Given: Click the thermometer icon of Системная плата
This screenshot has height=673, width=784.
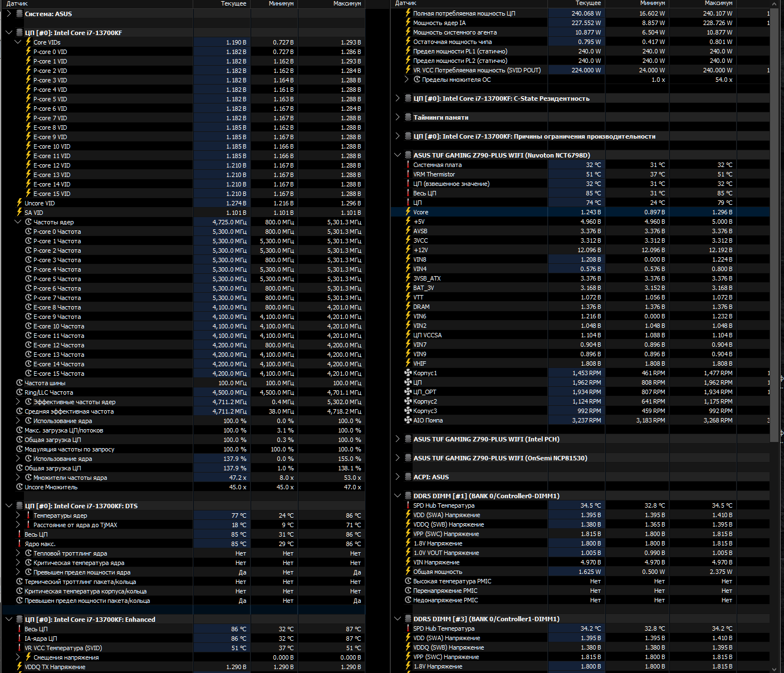Looking at the screenshot, I should 408,164.
